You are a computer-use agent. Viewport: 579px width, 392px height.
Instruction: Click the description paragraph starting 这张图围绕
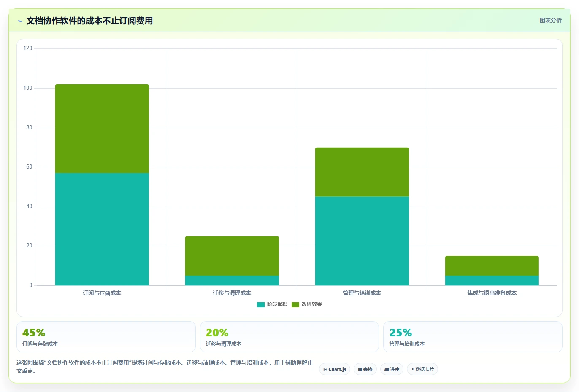pos(165,367)
